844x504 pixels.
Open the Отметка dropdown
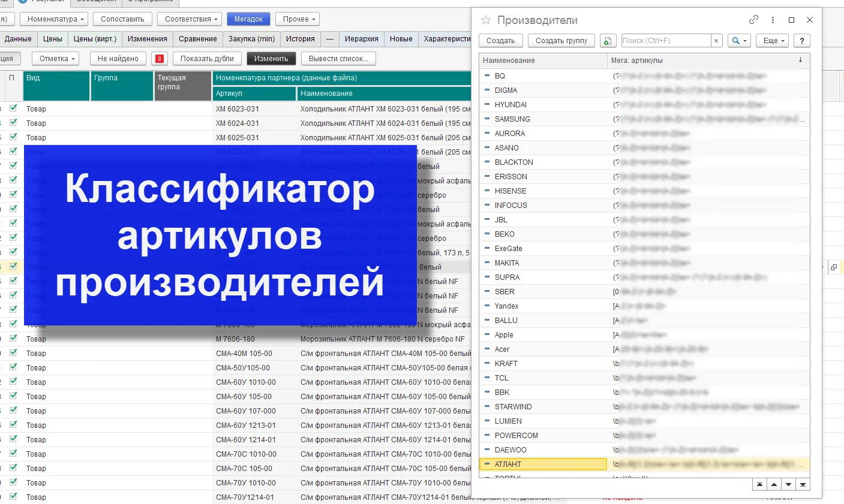coord(56,59)
